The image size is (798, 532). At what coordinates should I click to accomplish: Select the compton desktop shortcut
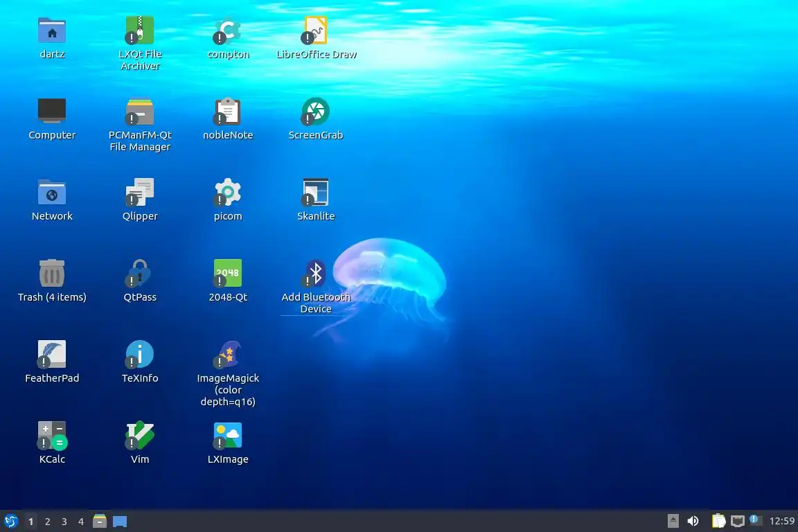click(227, 30)
